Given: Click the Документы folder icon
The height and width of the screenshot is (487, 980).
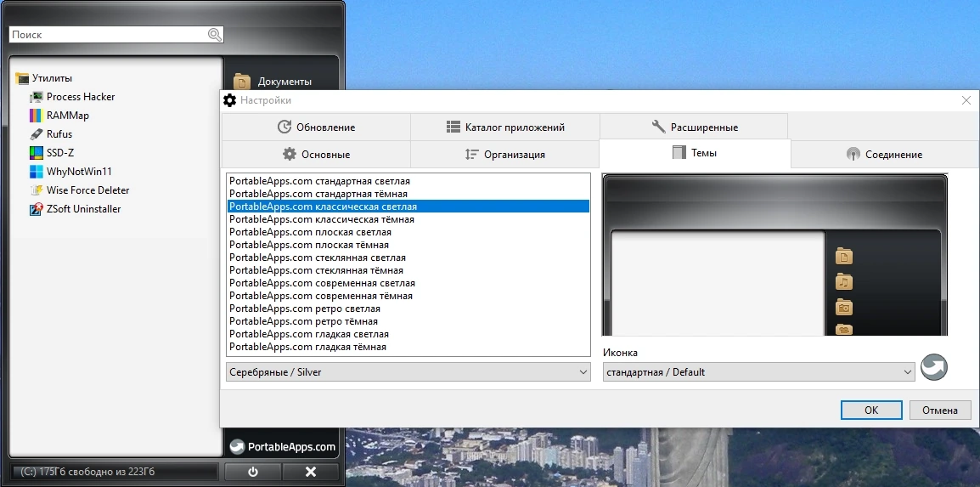Looking at the screenshot, I should 242,82.
